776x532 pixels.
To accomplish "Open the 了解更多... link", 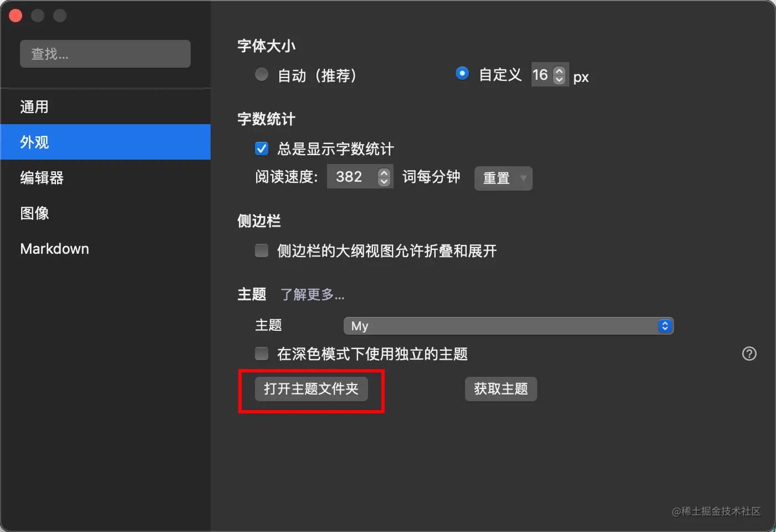I will [313, 294].
